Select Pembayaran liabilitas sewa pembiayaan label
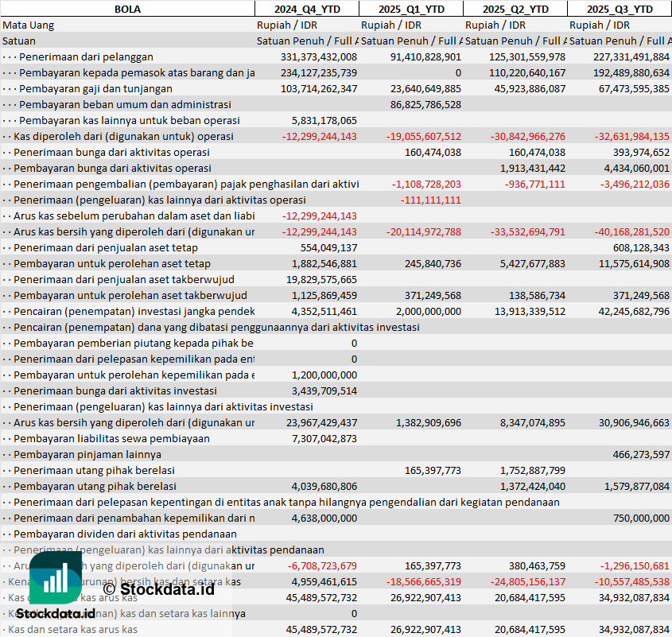This screenshot has height=637, width=672. pos(111,438)
